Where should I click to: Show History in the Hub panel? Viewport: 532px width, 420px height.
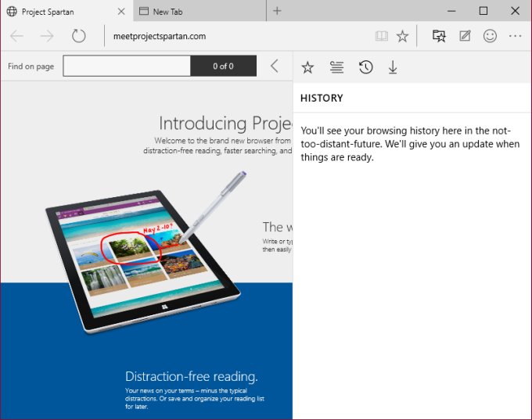(x=366, y=67)
